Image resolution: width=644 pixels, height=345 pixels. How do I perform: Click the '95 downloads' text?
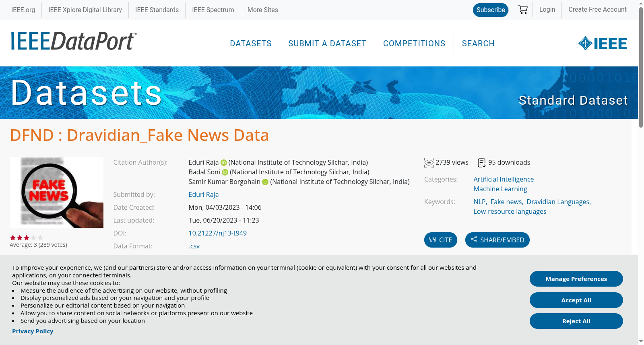[509, 162]
